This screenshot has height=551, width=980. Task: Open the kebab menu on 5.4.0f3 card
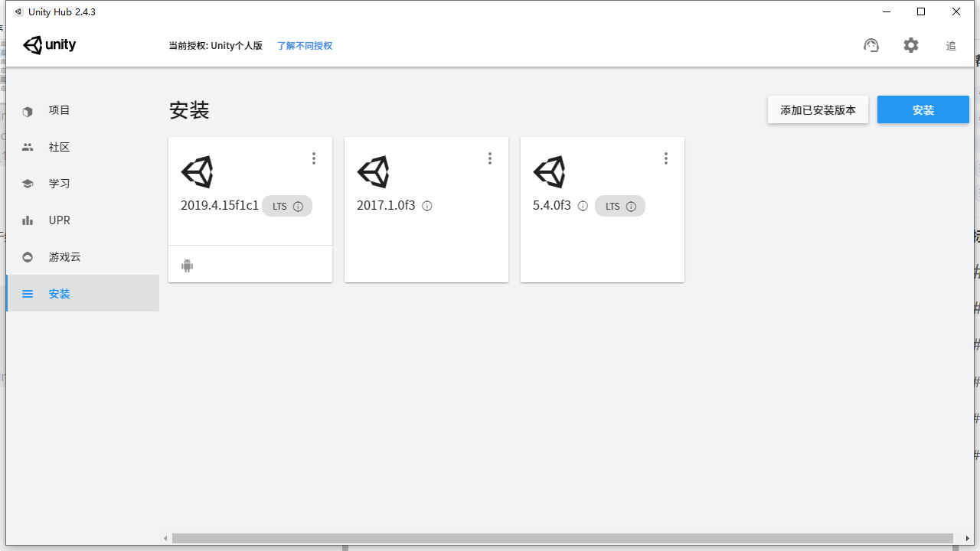pos(666,158)
